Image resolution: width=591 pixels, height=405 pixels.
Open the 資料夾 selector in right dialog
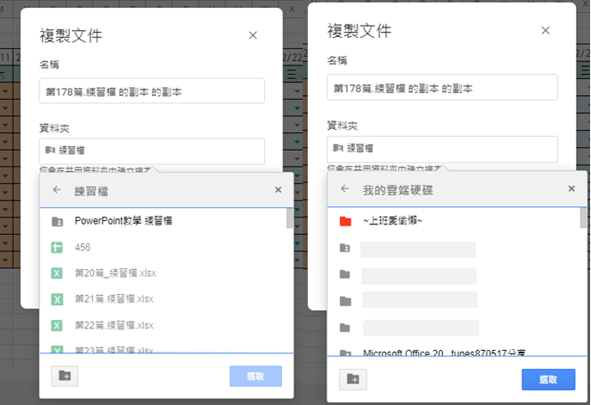(442, 149)
